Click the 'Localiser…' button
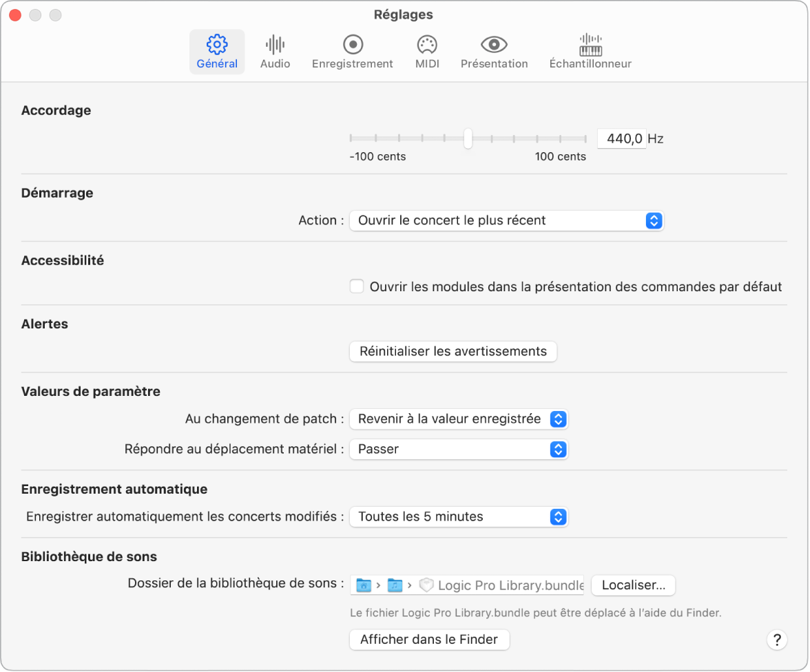810x672 pixels. [633, 585]
